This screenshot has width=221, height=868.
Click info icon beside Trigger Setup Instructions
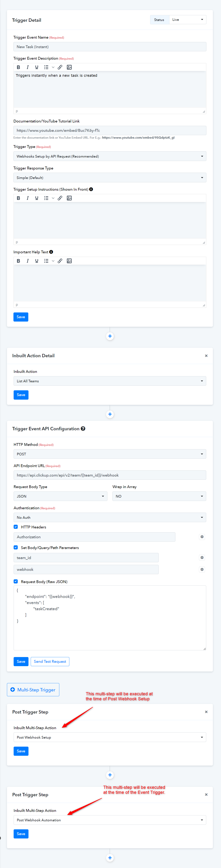(x=91, y=189)
